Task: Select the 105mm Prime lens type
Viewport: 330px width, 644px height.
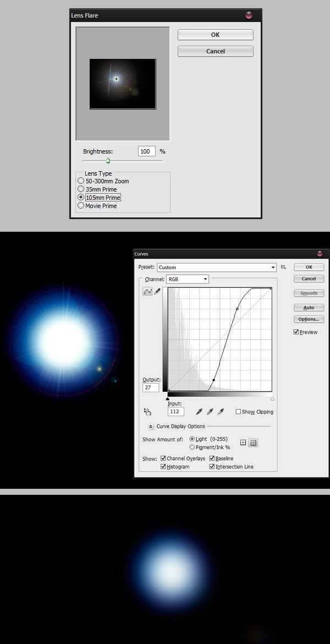Action: pos(81,198)
